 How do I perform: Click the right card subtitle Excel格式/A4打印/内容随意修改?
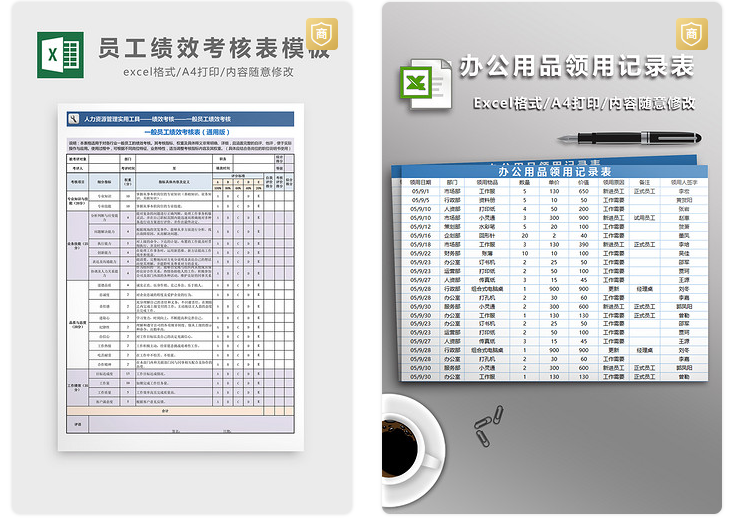point(584,103)
